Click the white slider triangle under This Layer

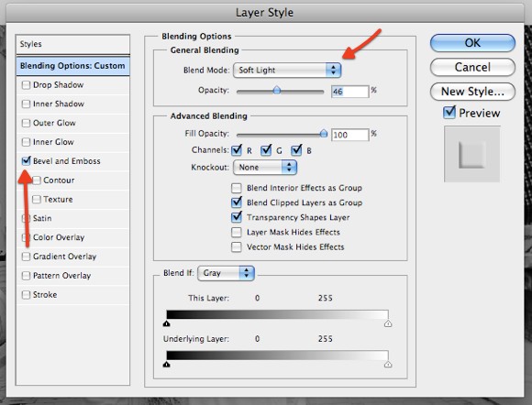point(388,323)
